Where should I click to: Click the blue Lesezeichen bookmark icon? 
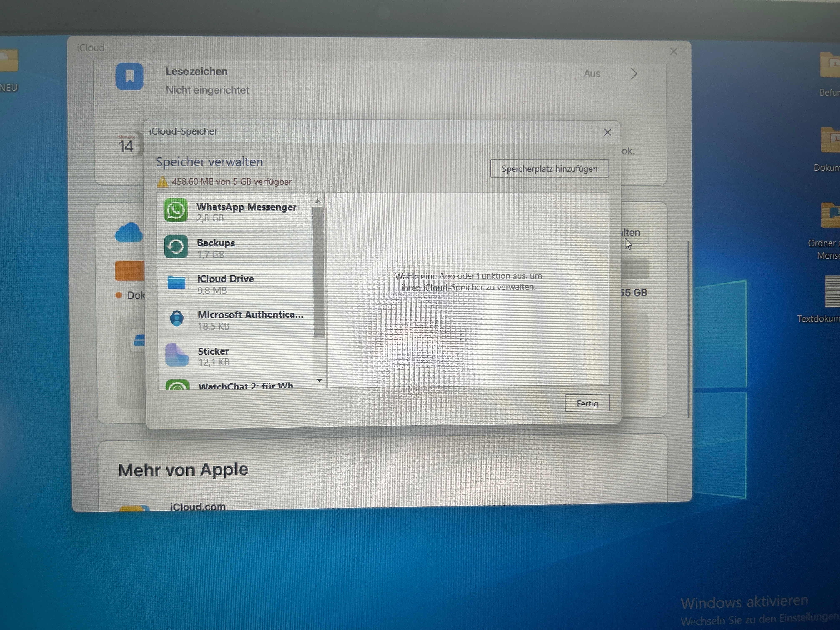tap(130, 76)
